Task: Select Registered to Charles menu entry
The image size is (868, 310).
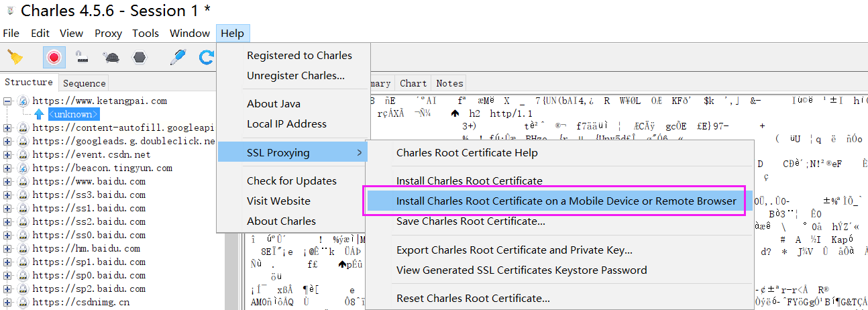Action: point(299,55)
